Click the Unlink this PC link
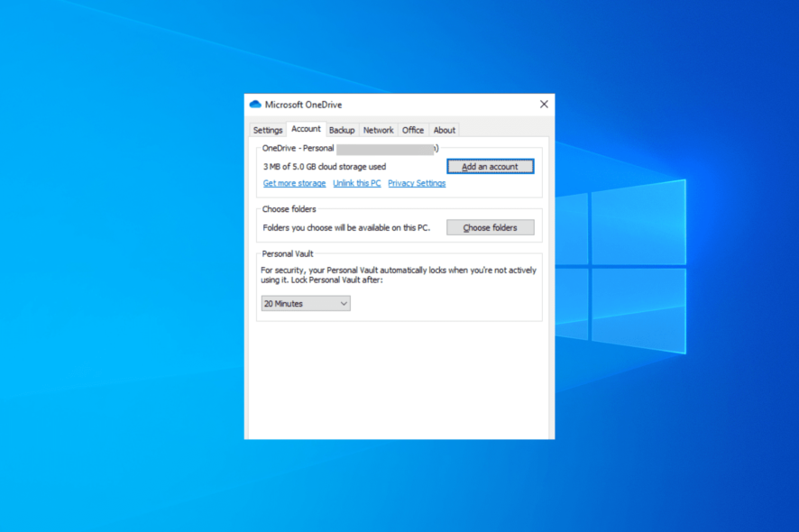This screenshot has width=799, height=532. click(x=356, y=183)
